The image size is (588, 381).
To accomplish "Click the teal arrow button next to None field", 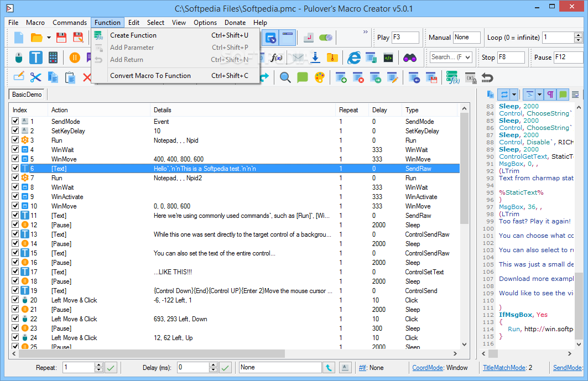I will (x=329, y=368).
